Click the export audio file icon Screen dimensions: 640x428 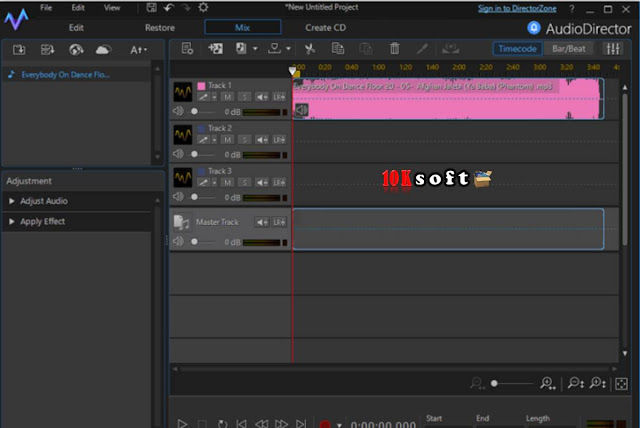pyautogui.click(x=241, y=49)
